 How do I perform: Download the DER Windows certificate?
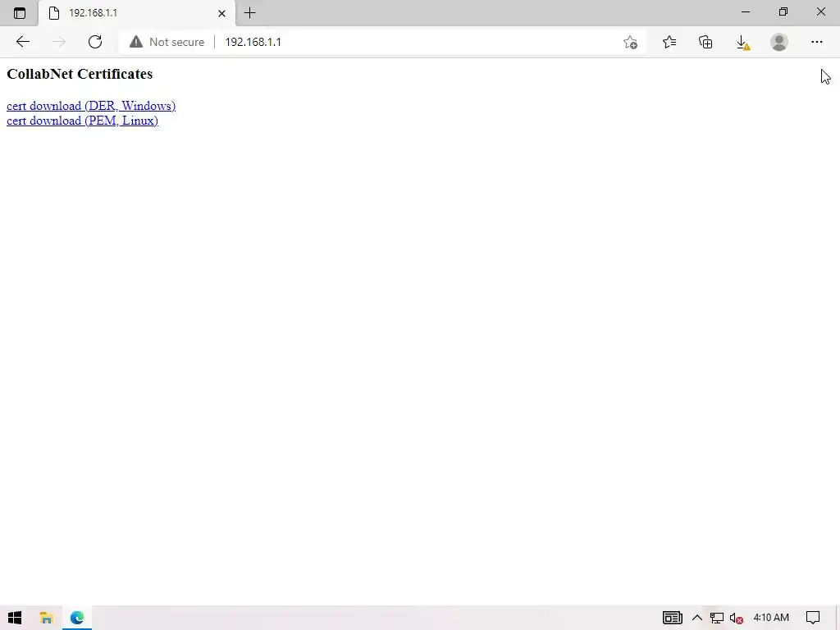click(x=91, y=106)
